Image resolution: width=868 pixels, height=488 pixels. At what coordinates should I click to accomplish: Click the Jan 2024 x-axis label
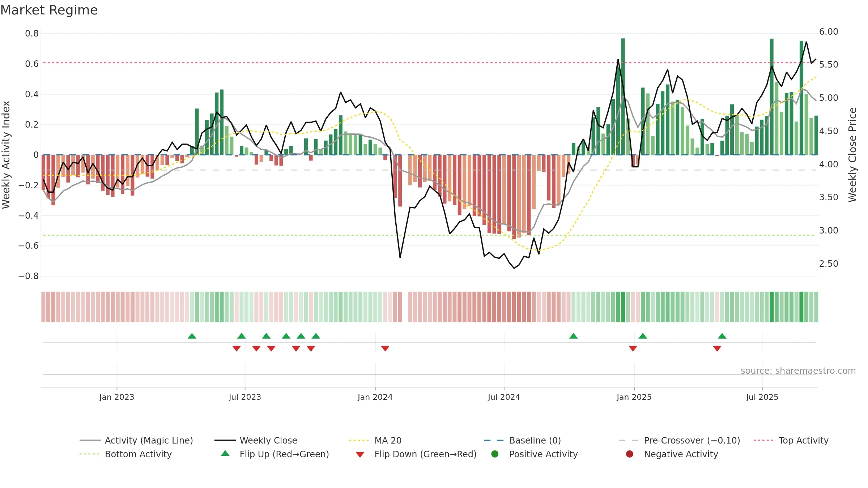(x=375, y=397)
